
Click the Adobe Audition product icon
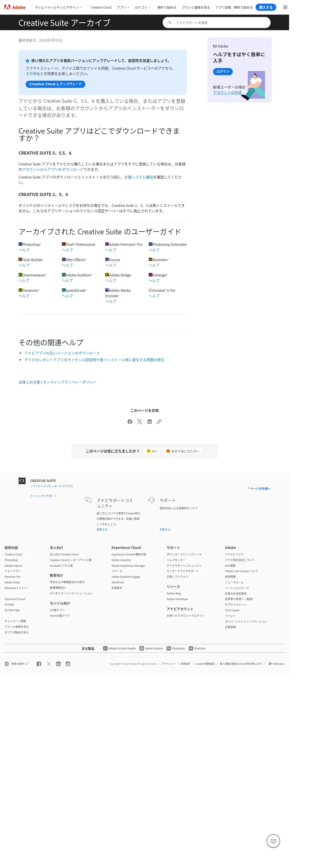click(x=63, y=275)
